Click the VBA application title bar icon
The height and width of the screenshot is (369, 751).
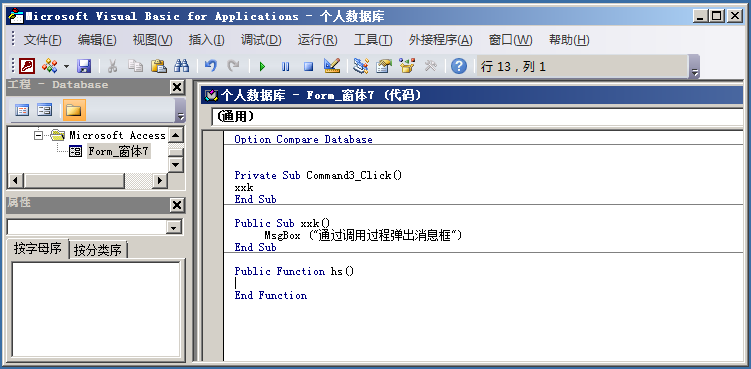click(x=17, y=16)
